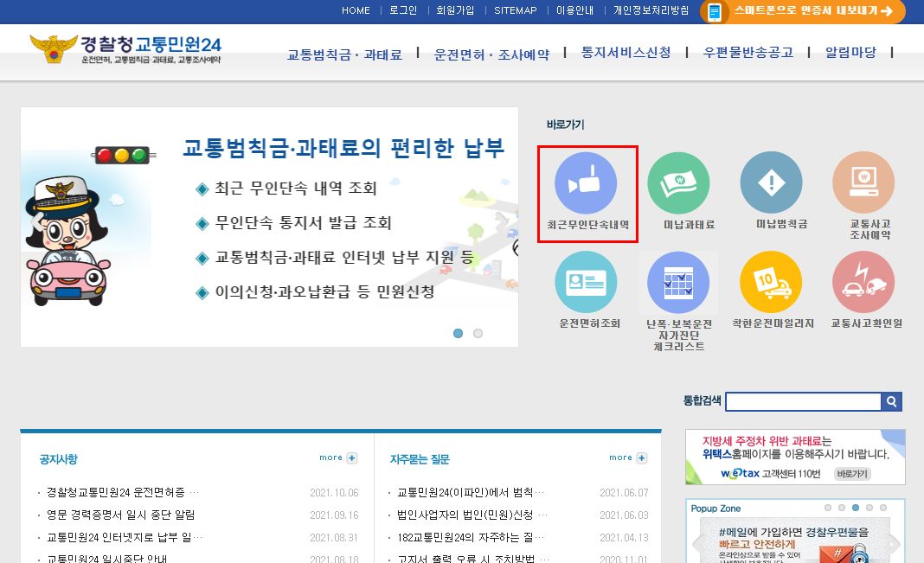Click smartphone certificate export button
Viewport: 924px width, 563px height.
[x=803, y=11]
